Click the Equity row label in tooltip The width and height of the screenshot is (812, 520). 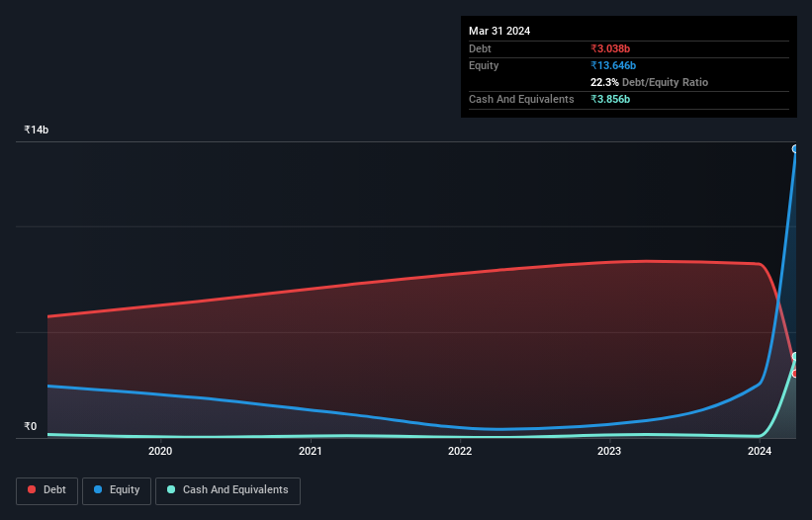[x=484, y=65]
